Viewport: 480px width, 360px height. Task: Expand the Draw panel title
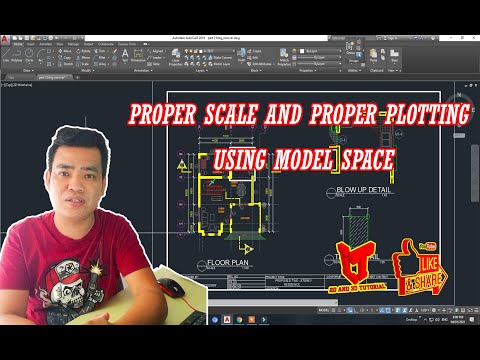[x=28, y=71]
